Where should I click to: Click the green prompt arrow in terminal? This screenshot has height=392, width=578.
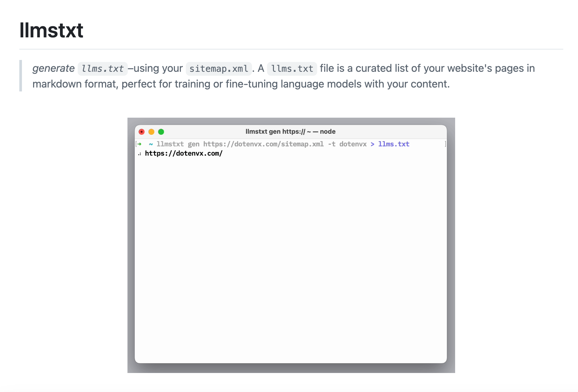[140, 144]
